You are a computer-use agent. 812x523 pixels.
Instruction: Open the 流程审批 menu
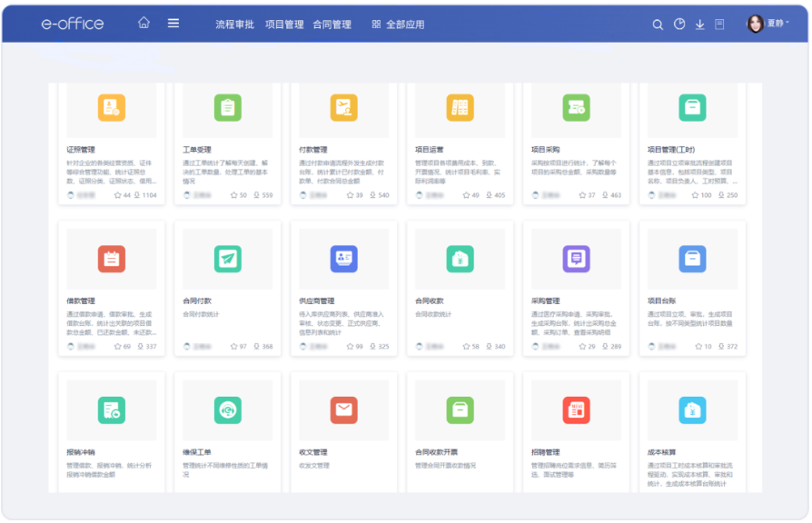234,25
